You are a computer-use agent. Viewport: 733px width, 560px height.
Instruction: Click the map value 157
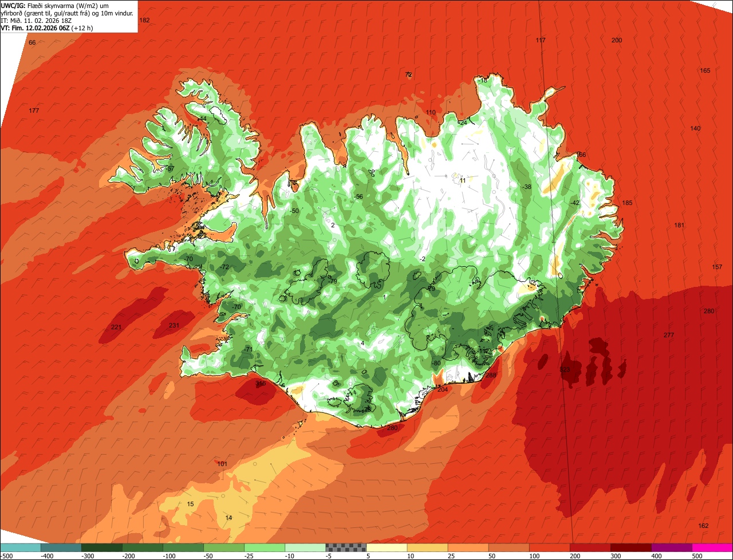click(x=717, y=267)
